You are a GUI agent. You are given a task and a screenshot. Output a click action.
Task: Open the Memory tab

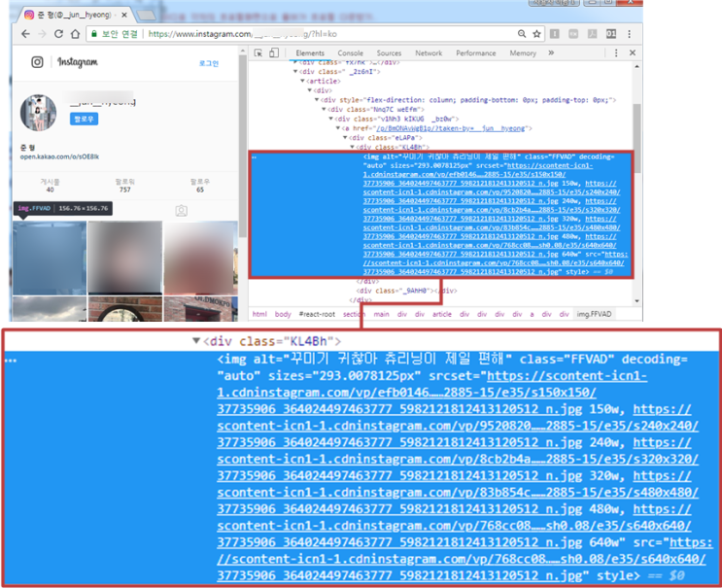tap(523, 52)
